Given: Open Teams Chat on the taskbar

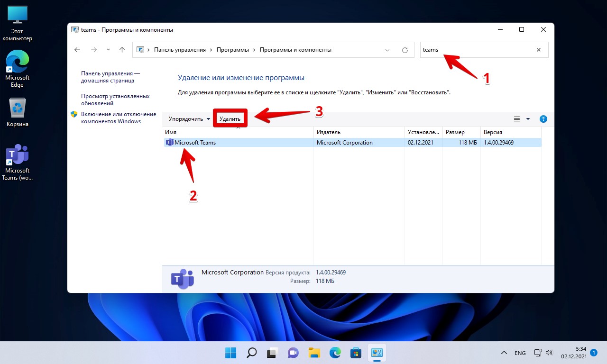Looking at the screenshot, I should 293,353.
